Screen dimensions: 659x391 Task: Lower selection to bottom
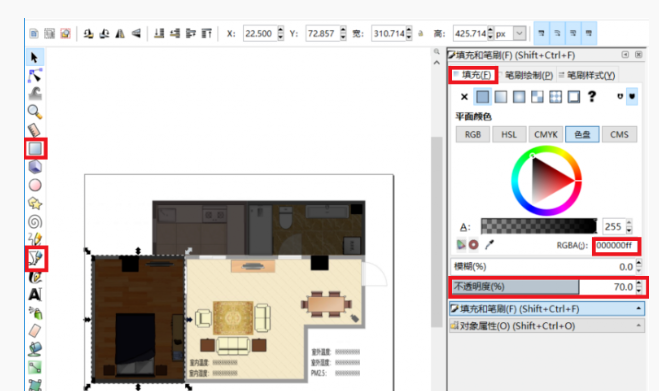[159, 34]
